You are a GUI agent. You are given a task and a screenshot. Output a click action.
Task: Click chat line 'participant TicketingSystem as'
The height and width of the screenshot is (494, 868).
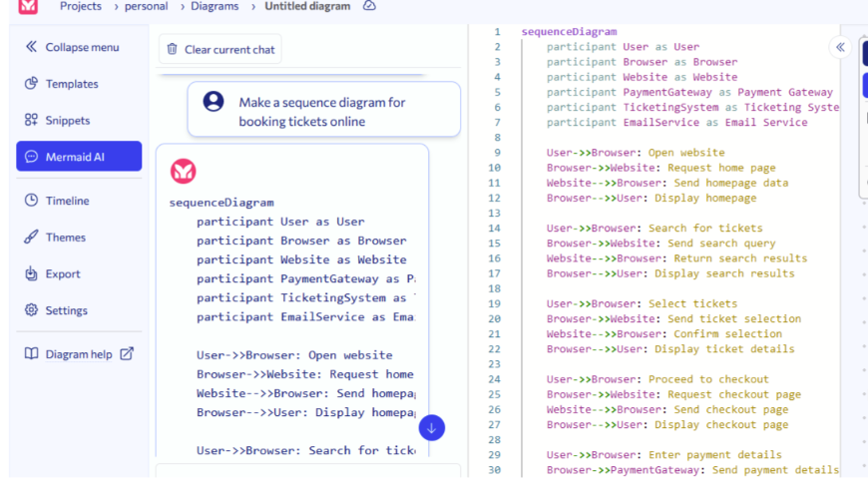[x=305, y=298]
